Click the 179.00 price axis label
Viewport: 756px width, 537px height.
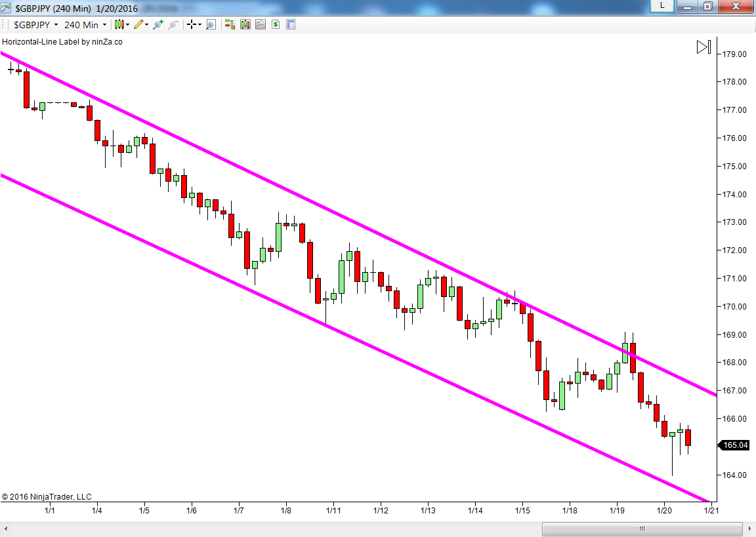(734, 54)
